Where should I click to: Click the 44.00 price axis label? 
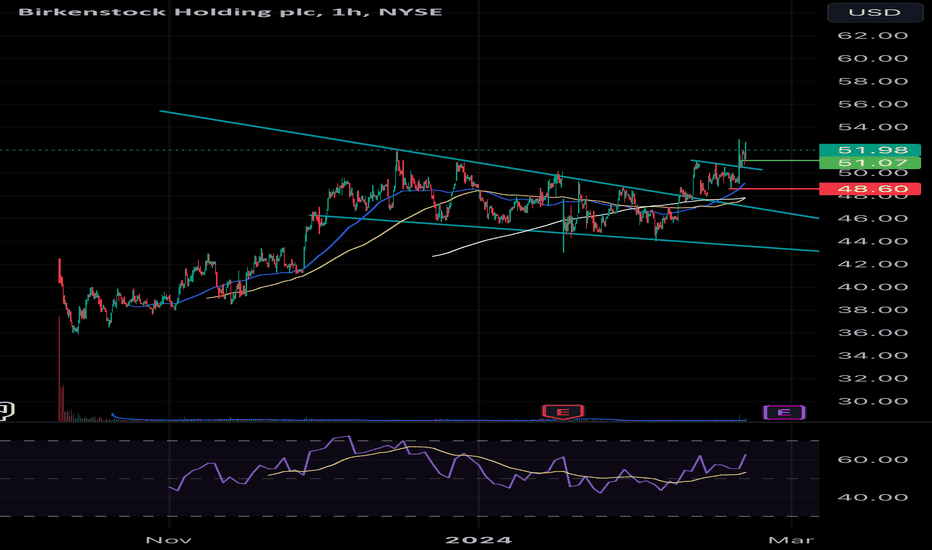[873, 241]
